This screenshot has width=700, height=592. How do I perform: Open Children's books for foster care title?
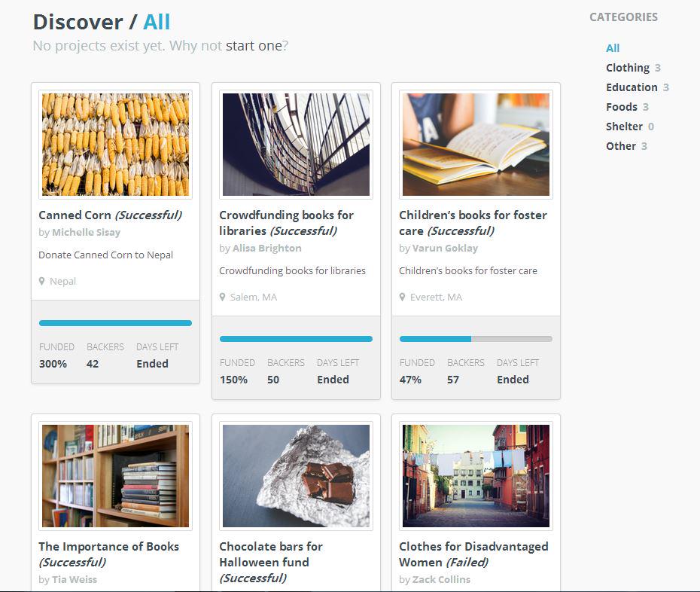[x=473, y=223]
